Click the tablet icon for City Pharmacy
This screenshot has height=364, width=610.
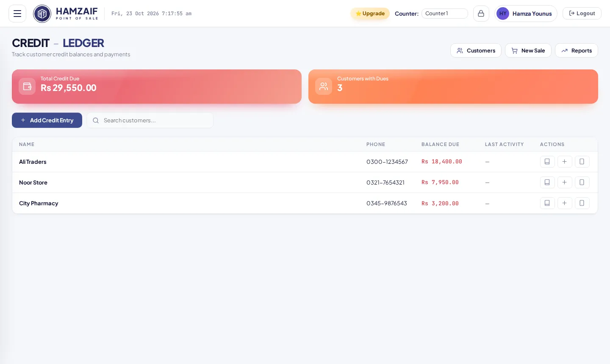[x=582, y=203]
